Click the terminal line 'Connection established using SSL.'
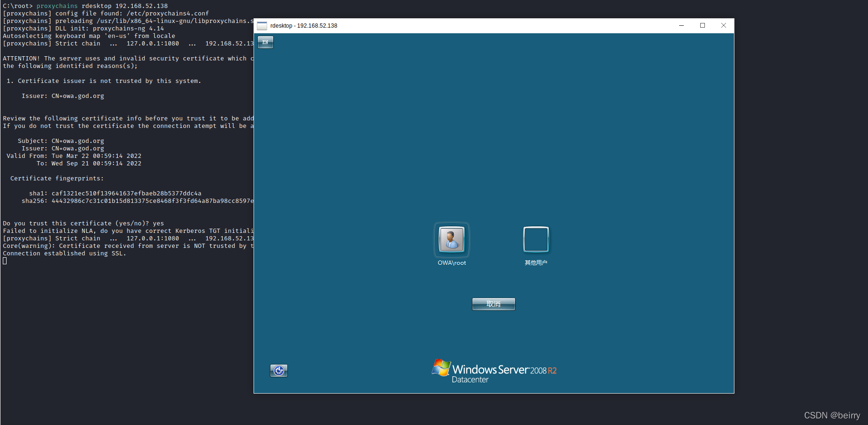Screen dimensions: 868x425 pos(65,254)
